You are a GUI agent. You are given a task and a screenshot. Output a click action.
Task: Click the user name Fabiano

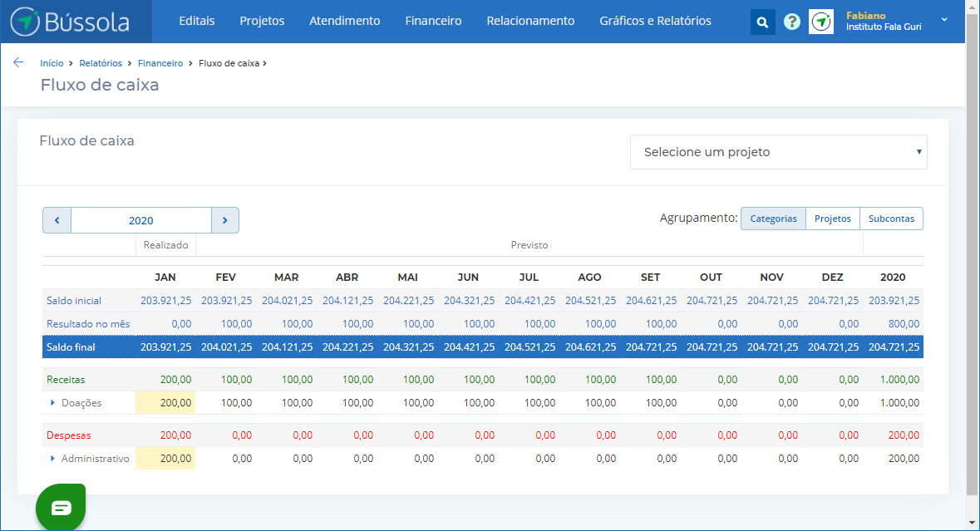coord(865,16)
